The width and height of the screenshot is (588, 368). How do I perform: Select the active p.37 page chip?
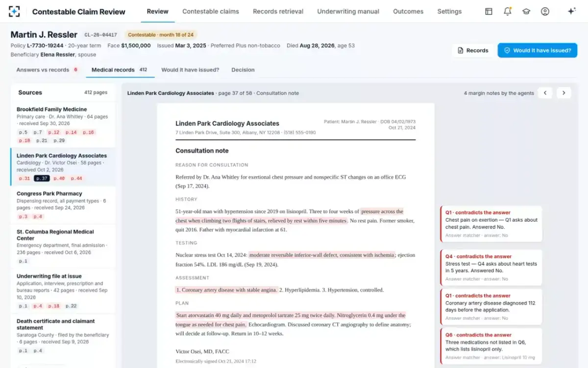coord(42,179)
